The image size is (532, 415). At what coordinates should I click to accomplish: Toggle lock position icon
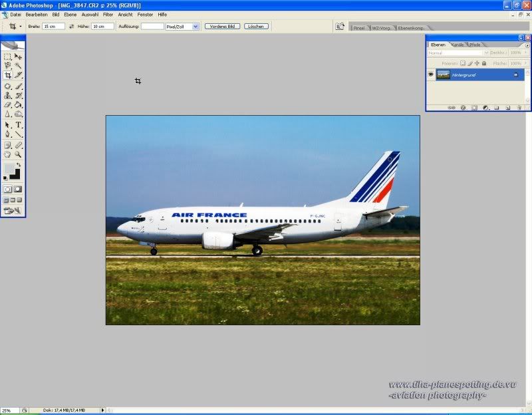tap(477, 63)
